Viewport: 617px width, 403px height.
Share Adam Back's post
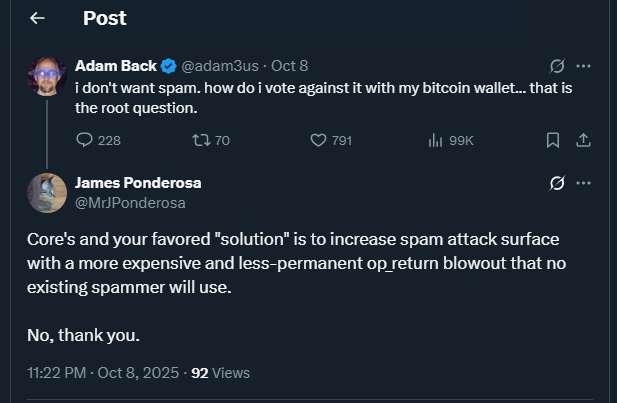pos(584,140)
